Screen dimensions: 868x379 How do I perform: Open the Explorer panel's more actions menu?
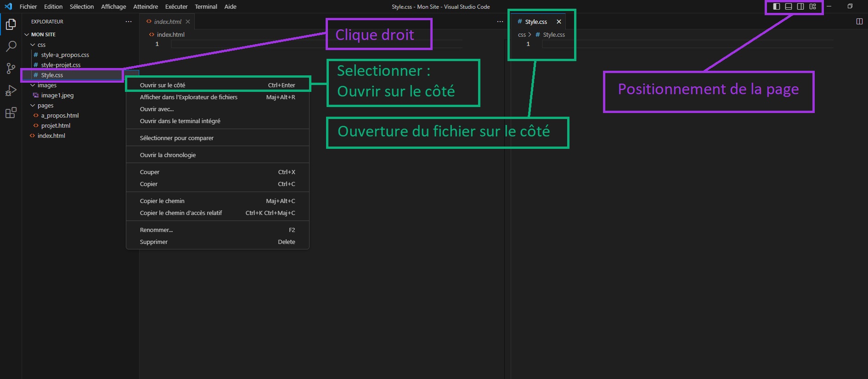tap(129, 22)
